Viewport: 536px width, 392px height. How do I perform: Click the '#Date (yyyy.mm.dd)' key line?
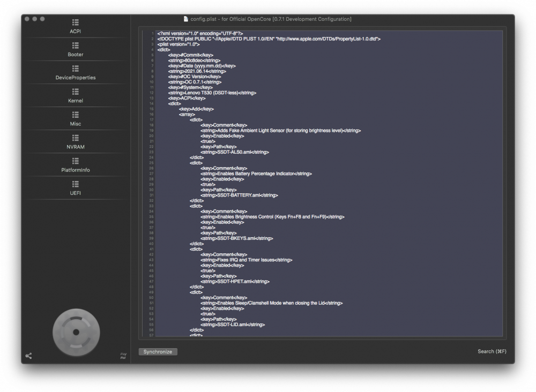(x=202, y=66)
